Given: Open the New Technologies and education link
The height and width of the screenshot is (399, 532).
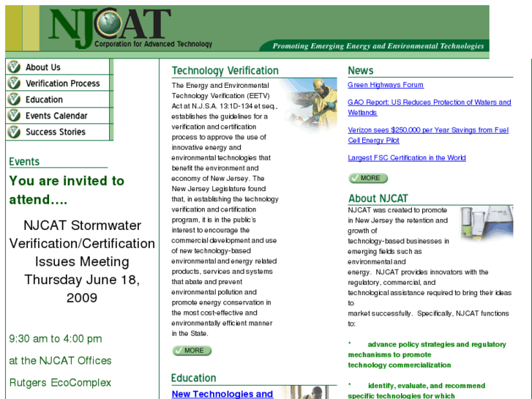Looking at the screenshot, I should coord(222,394).
